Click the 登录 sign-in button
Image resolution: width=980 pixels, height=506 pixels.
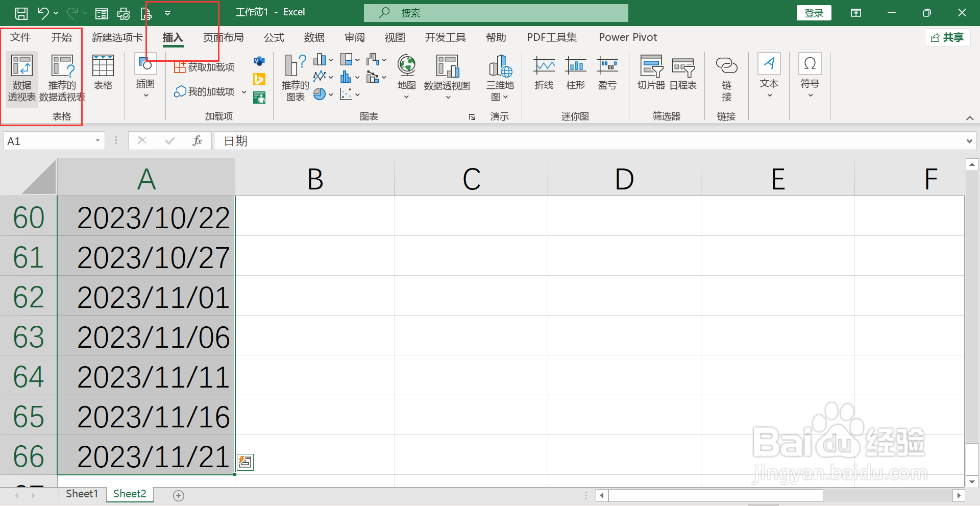(814, 13)
